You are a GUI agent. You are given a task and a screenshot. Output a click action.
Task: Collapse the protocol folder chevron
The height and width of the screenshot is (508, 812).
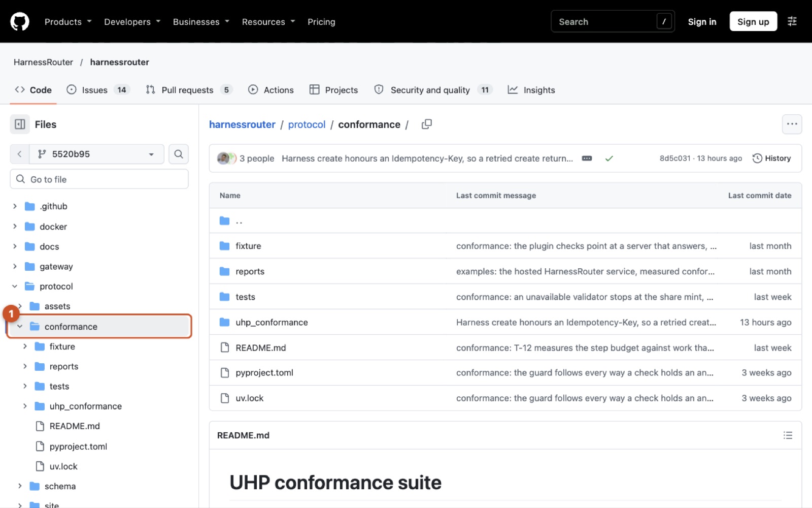pyautogui.click(x=15, y=287)
